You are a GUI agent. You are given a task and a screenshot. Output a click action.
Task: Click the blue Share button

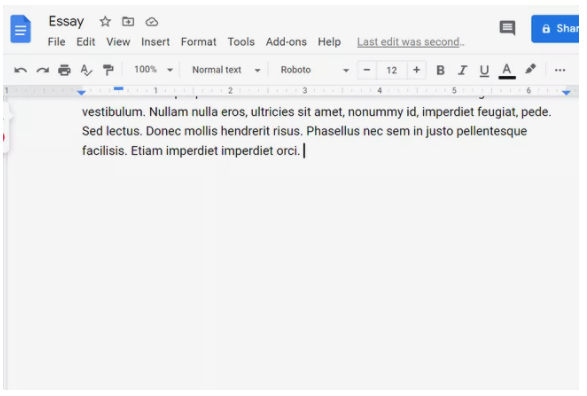pos(555,29)
